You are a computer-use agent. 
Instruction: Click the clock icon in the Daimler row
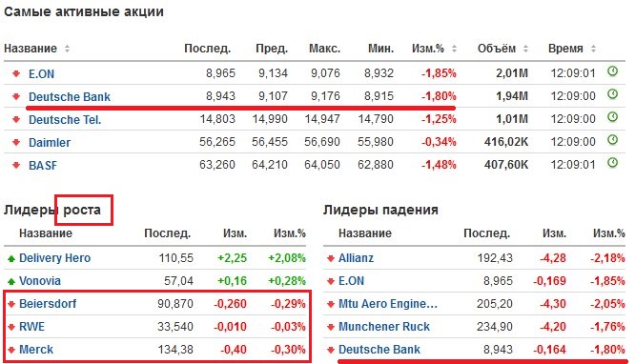pos(613,140)
